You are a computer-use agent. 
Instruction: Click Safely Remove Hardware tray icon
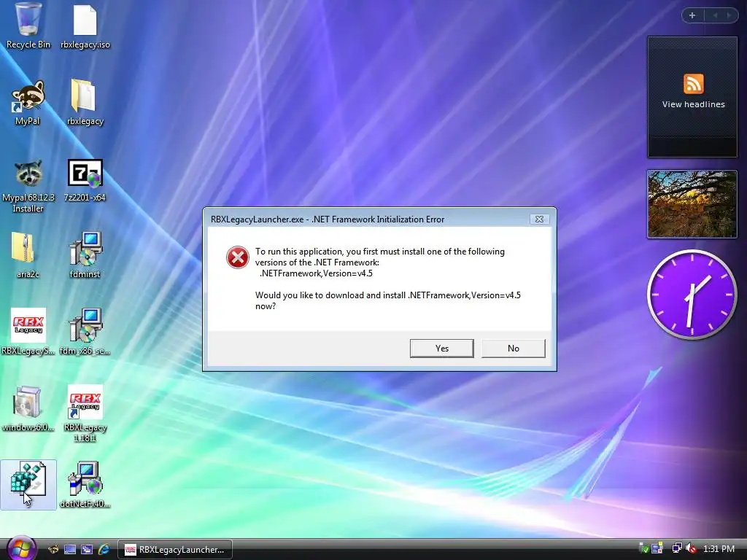[643, 548]
